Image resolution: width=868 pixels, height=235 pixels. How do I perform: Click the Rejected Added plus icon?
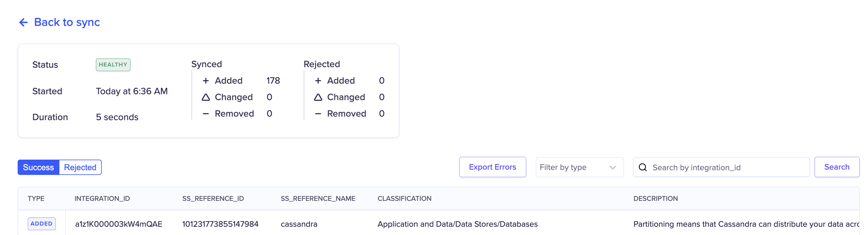tap(318, 81)
